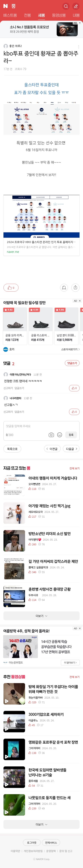
Task: Open the three-dot post options menu
Action: [x=79, y=46]
